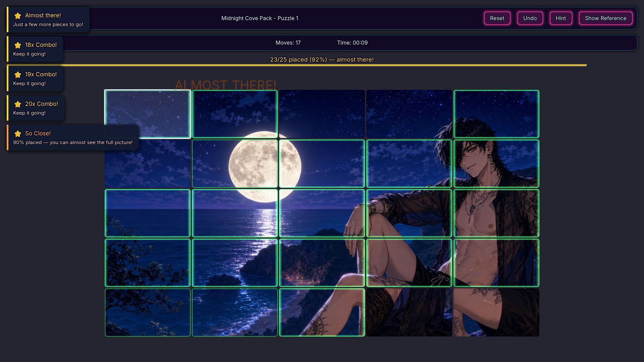Screen dimensions: 644x362
Task: Select the piece showing the man's face
Action: [x=496, y=164]
